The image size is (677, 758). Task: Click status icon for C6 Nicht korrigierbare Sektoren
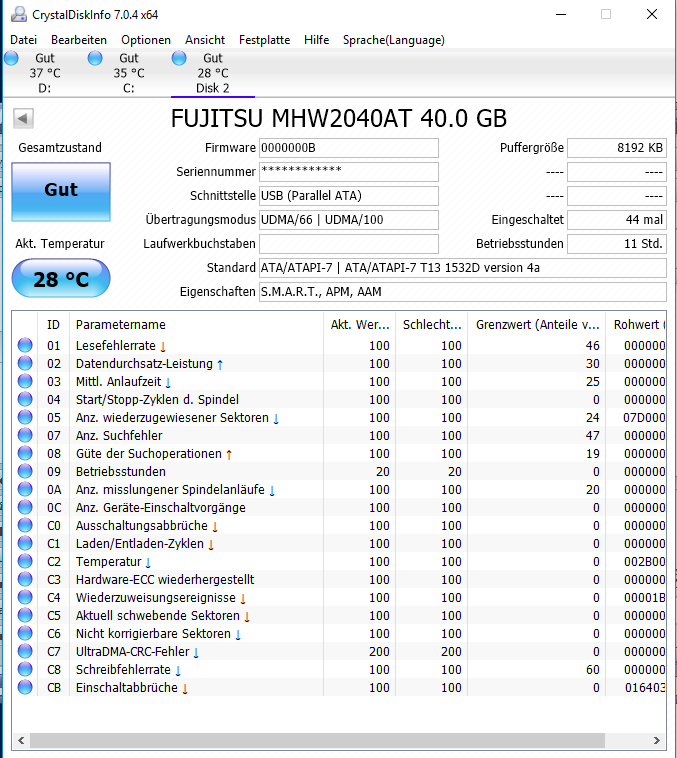[x=25, y=633]
